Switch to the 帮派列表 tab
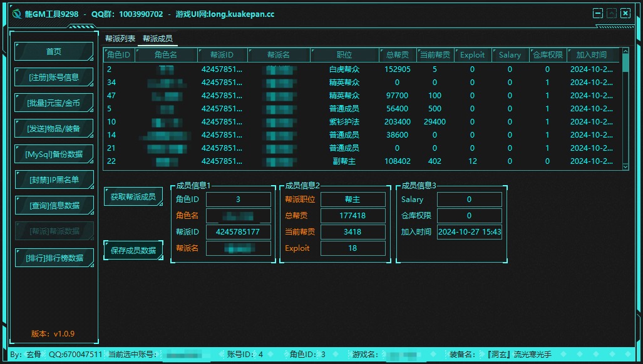 [x=120, y=39]
